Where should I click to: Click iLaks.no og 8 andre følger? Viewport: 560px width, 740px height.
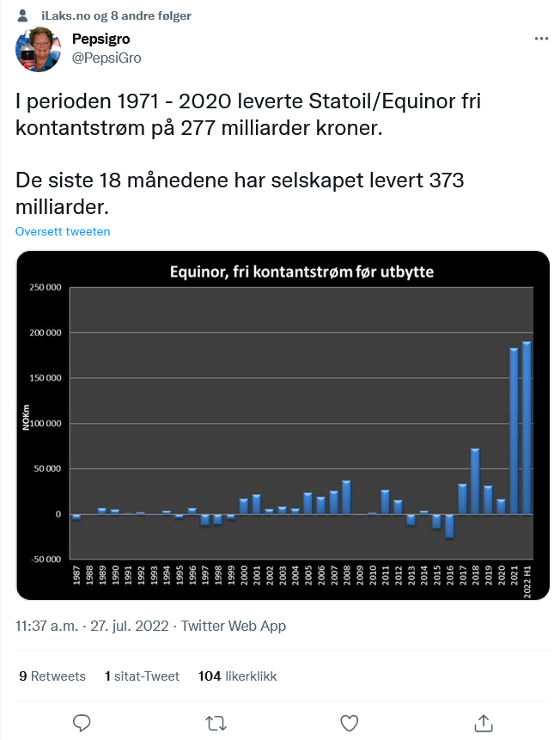point(116,16)
